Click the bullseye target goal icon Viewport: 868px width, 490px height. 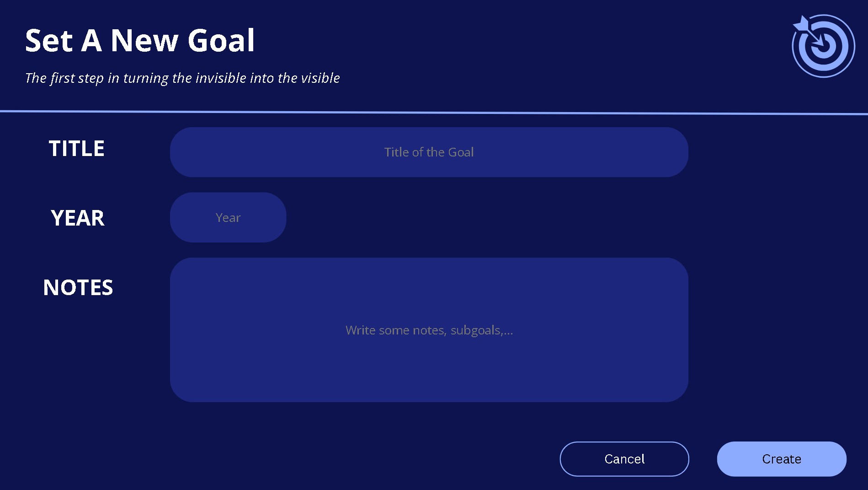[823, 46]
